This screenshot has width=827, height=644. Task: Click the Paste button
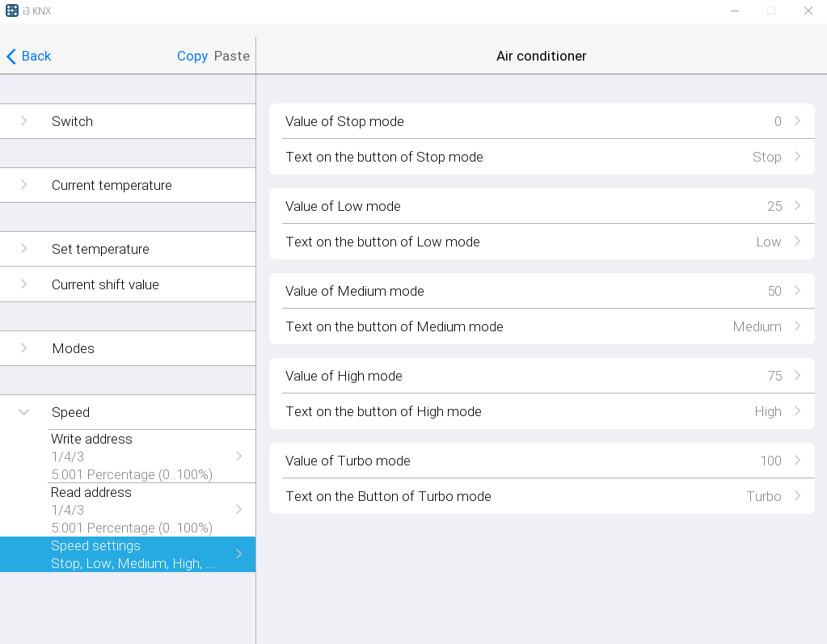click(x=232, y=57)
